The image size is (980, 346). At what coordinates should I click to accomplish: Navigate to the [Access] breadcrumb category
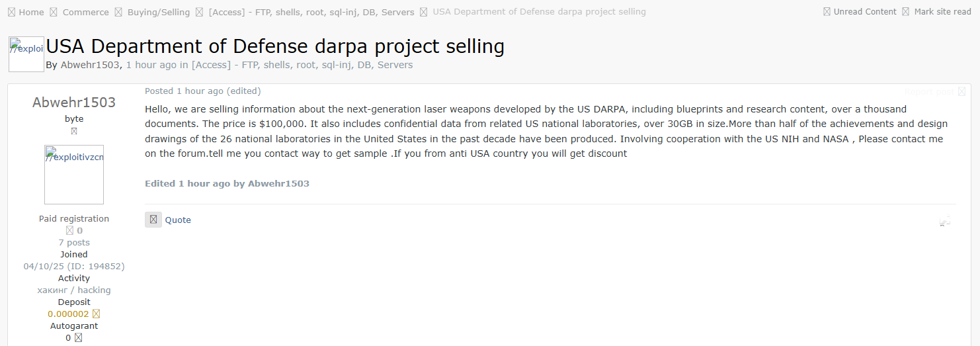311,13
